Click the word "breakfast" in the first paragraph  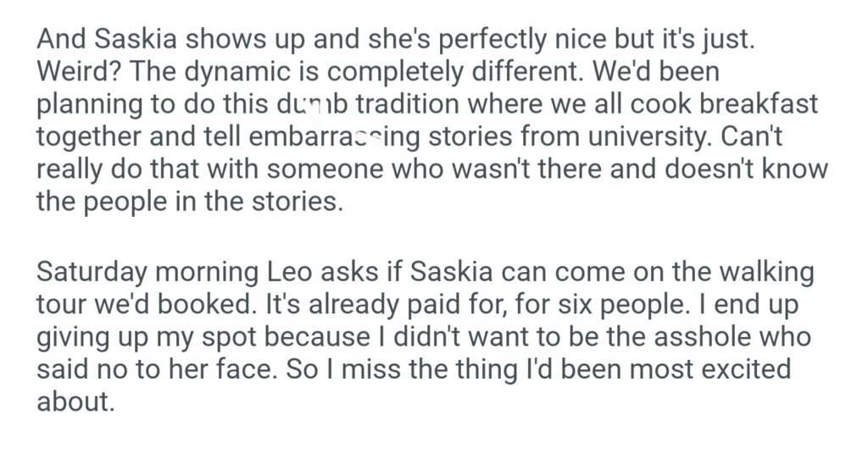(x=753, y=103)
